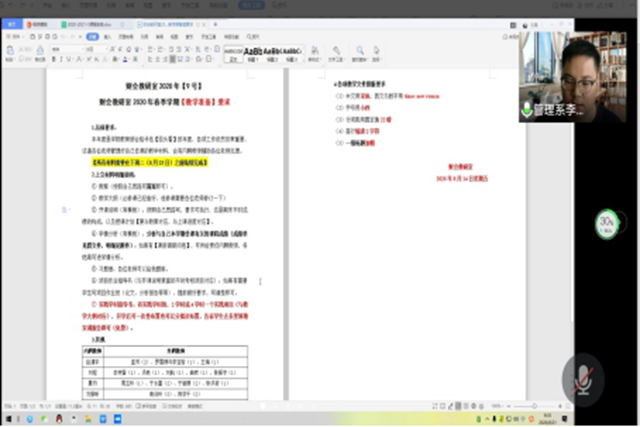The height and width of the screenshot is (427, 640).
Task: Click the center text alignment icon
Action: pyautogui.click(x=157, y=58)
